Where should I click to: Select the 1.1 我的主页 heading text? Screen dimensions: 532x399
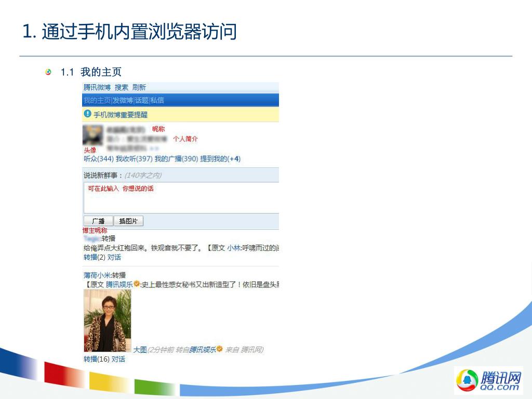(91, 72)
